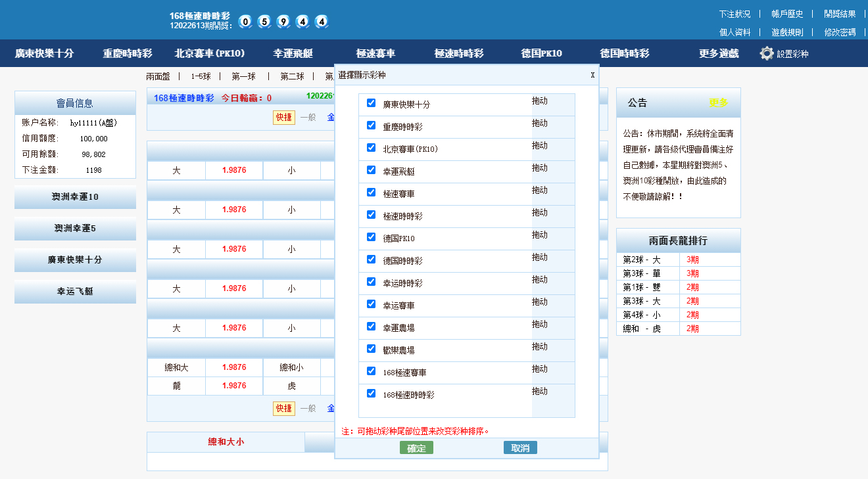This screenshot has width=868, height=479.
Task: Click the first lottery ball showing 0
Action: [245, 22]
